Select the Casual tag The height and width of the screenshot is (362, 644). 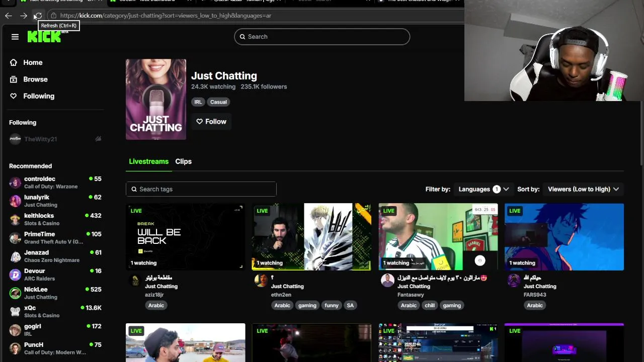[x=218, y=102]
